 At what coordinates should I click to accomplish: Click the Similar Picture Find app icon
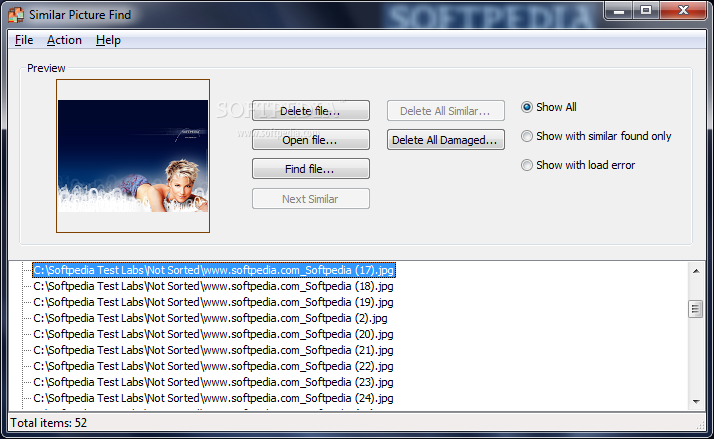(16, 15)
